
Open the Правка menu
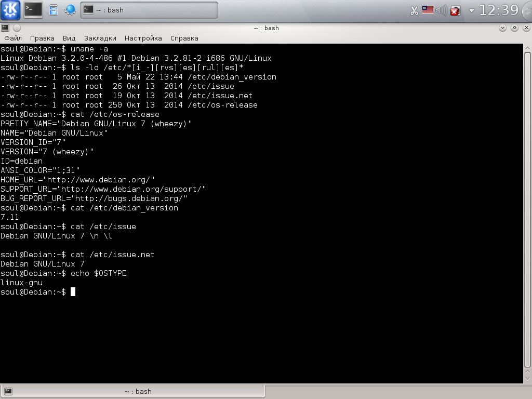[x=42, y=38]
